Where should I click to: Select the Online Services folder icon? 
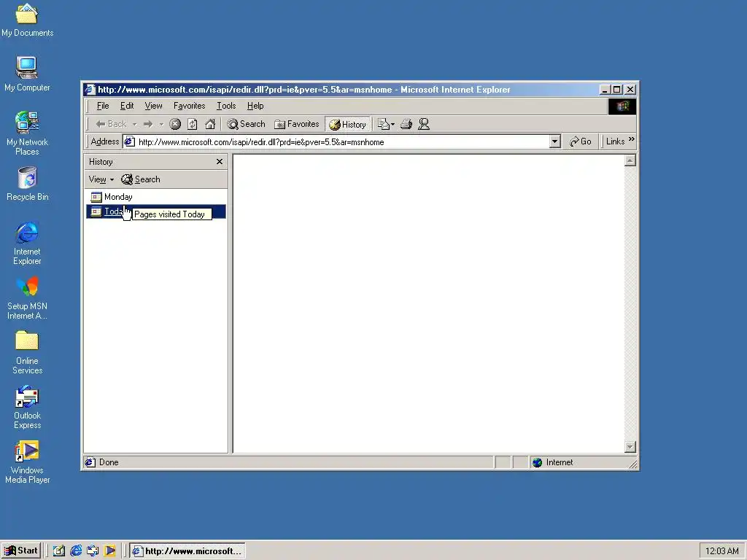tap(27, 352)
